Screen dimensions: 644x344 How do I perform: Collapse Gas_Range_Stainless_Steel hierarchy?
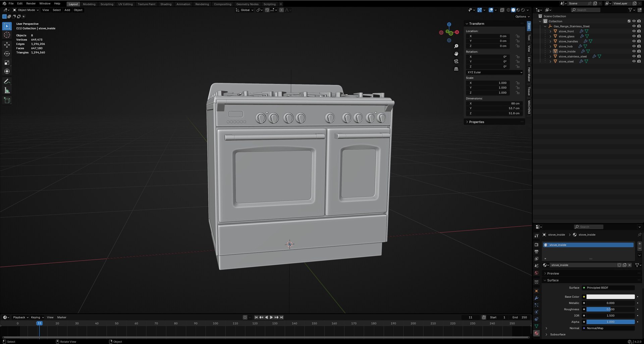click(545, 26)
